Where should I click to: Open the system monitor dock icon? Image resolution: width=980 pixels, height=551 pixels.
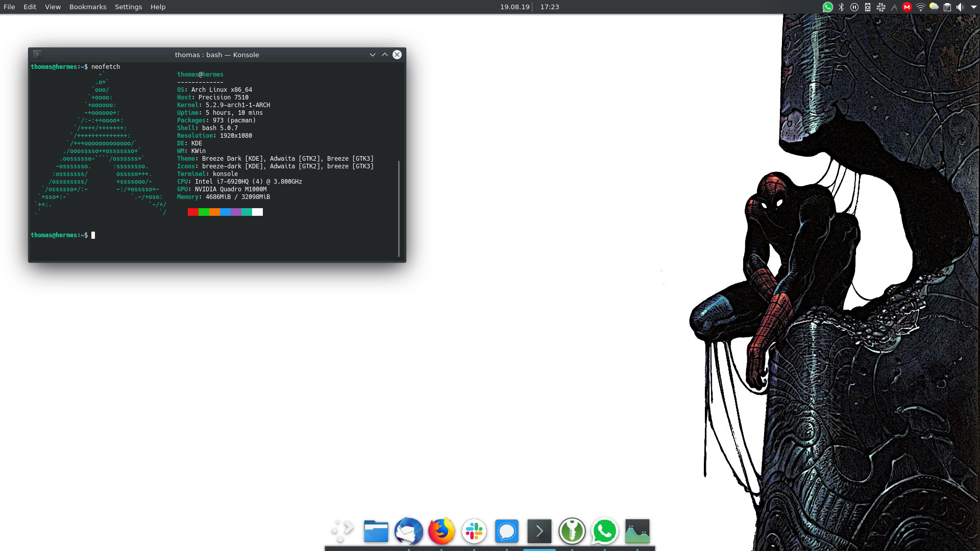(638, 531)
